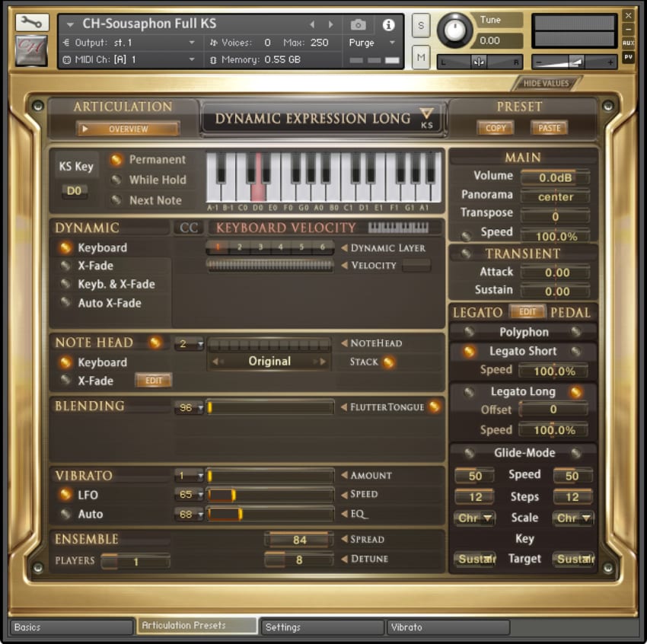The height and width of the screenshot is (644, 647).
Task: Switch to the Settings tab
Action: pos(321,627)
